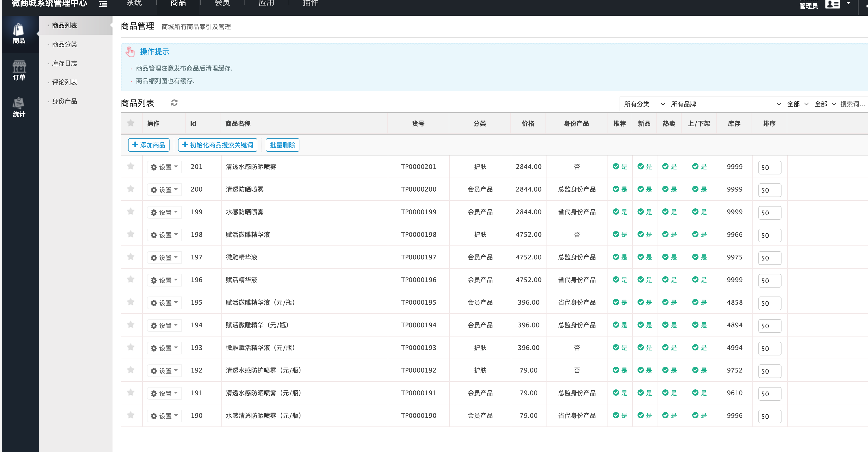Click the 批量删除 button
This screenshot has height=452, width=868.
click(282, 145)
